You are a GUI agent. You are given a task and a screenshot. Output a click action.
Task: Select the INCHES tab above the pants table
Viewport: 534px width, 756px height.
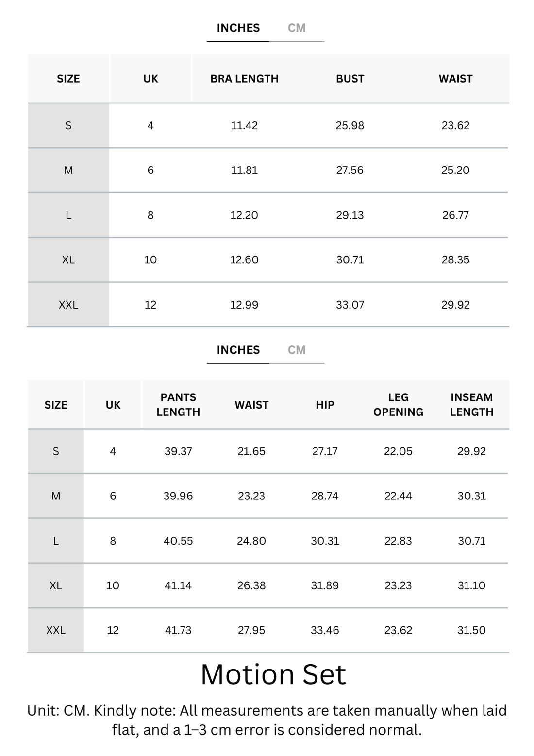click(x=238, y=350)
